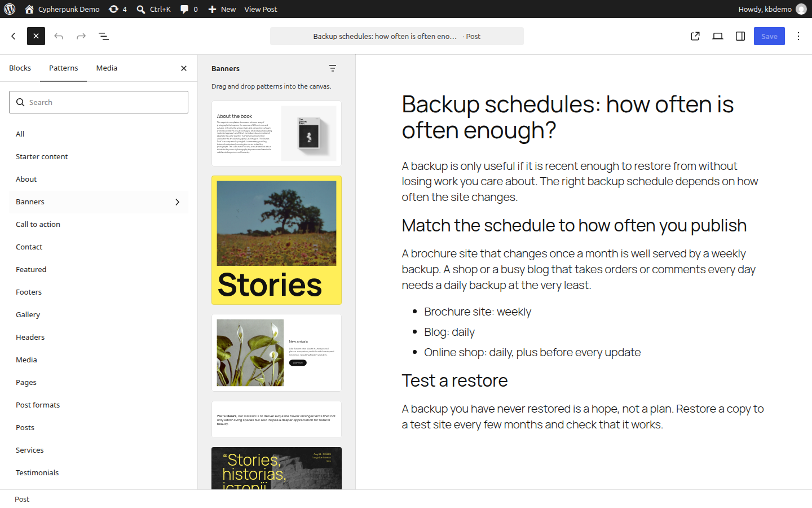Image resolution: width=812 pixels, height=508 pixels.
Task: Open the Document Overview list view
Action: click(x=104, y=36)
